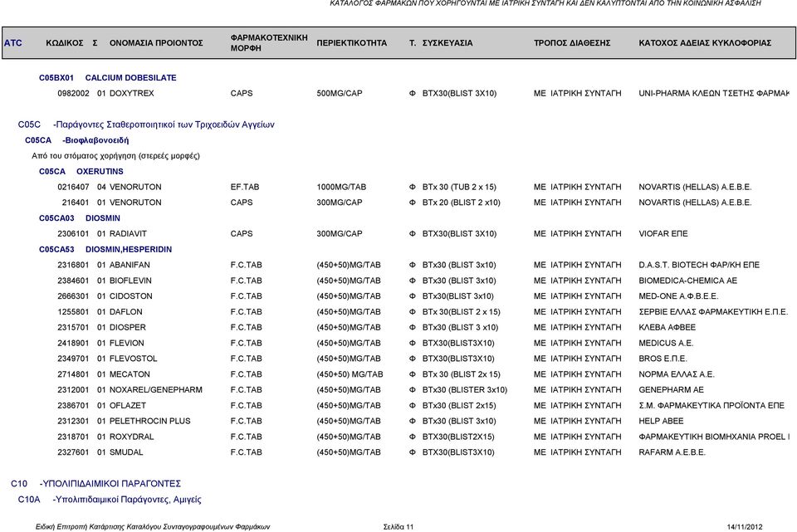Viewport: 797px width, 532px height.
Task: Select the C05CA03 DIOSMIN heading
Action: pyautogui.click(x=80, y=218)
